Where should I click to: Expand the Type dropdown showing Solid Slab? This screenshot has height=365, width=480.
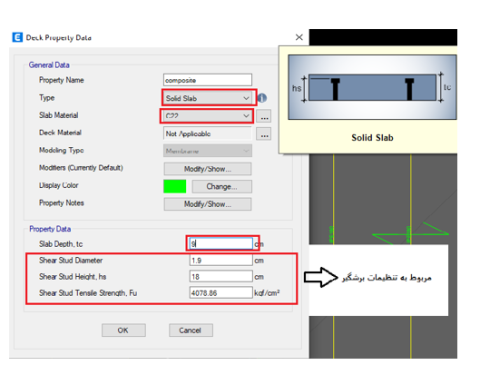[209, 98]
